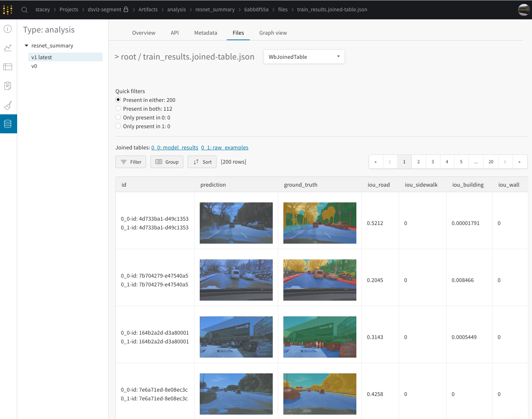Viewport: 532px width, 419px height.
Task: Open the sweeps broom sidebar icon
Action: tap(8, 105)
